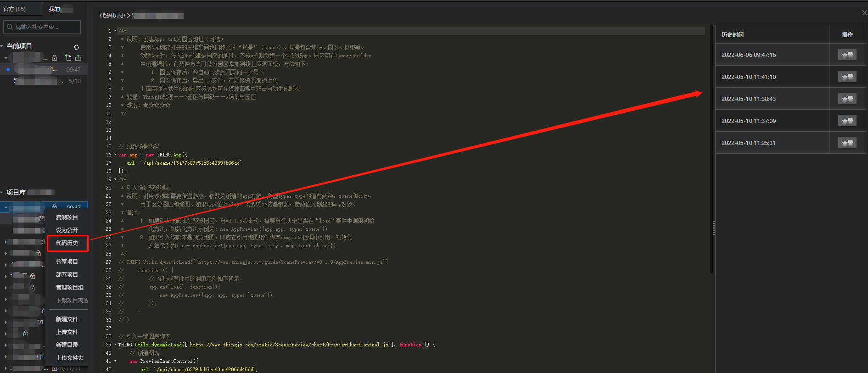
Task: View history version 2022-05-10 11:25:31
Action: point(847,143)
